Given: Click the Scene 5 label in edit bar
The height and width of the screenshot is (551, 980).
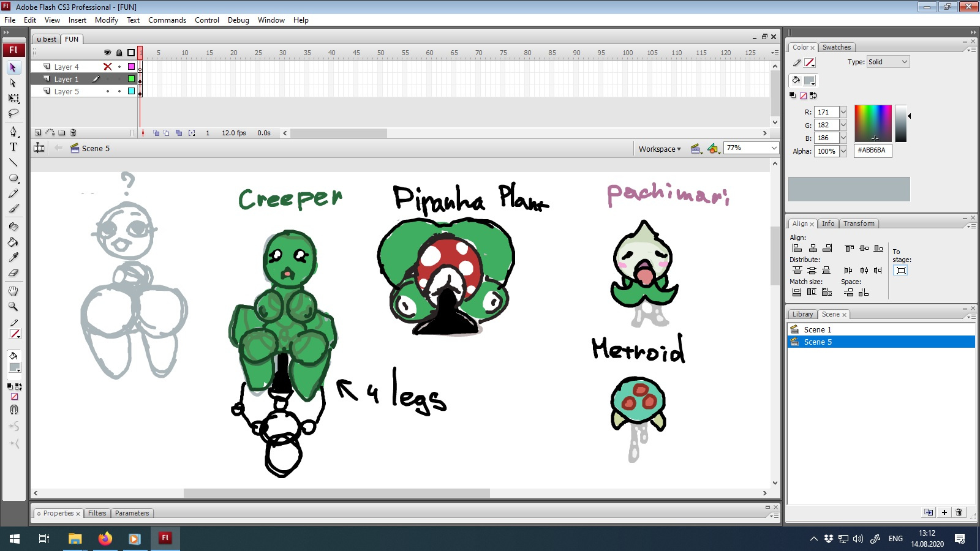Looking at the screenshot, I should point(96,149).
